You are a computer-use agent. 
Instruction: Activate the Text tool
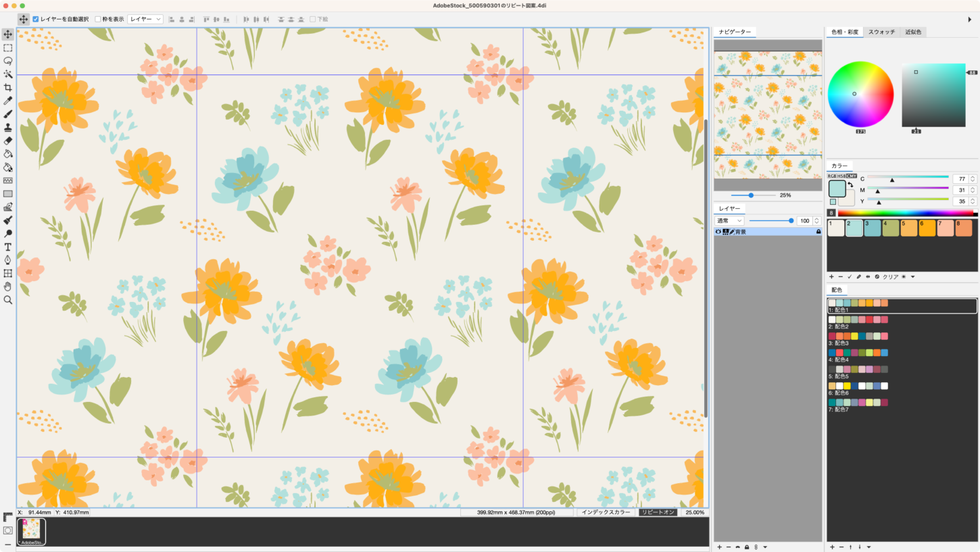coord(8,247)
